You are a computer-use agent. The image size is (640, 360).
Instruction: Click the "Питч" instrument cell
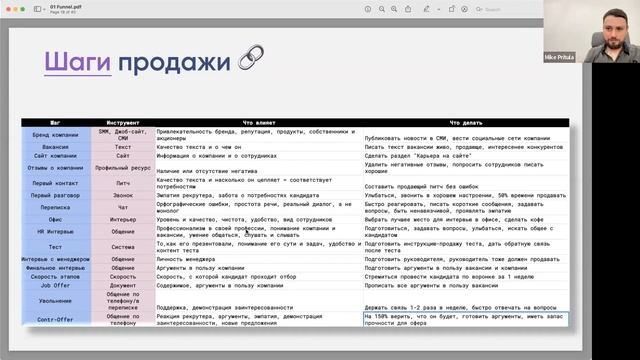point(123,183)
